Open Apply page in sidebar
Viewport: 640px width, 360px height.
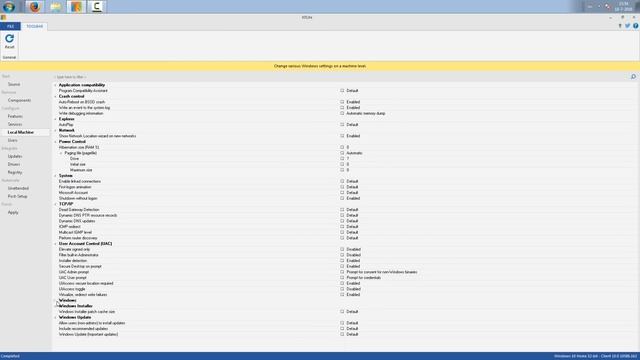click(x=13, y=213)
